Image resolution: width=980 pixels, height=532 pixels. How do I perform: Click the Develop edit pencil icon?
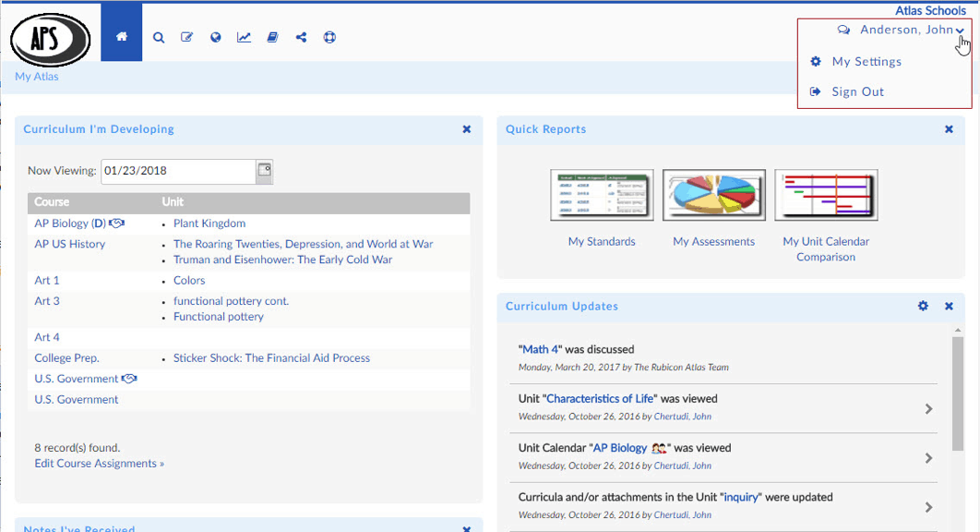pos(187,38)
